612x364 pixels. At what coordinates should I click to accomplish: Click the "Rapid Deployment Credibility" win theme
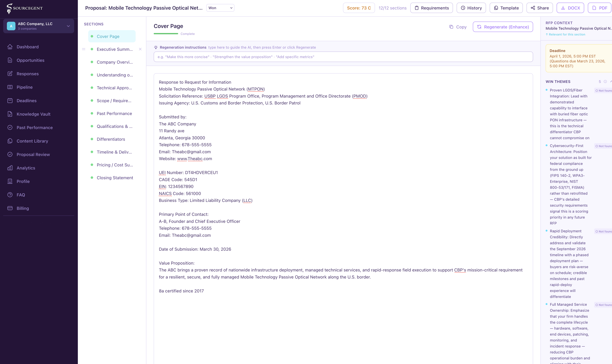point(569,264)
